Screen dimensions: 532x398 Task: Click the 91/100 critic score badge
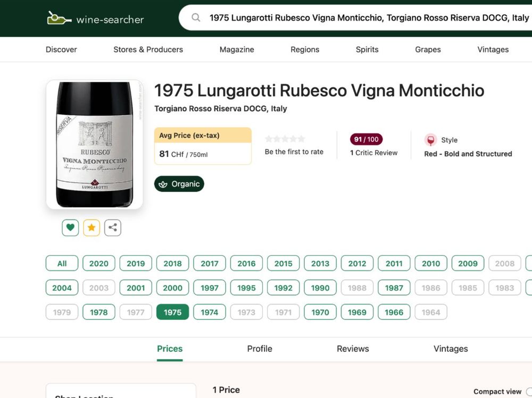(365, 139)
